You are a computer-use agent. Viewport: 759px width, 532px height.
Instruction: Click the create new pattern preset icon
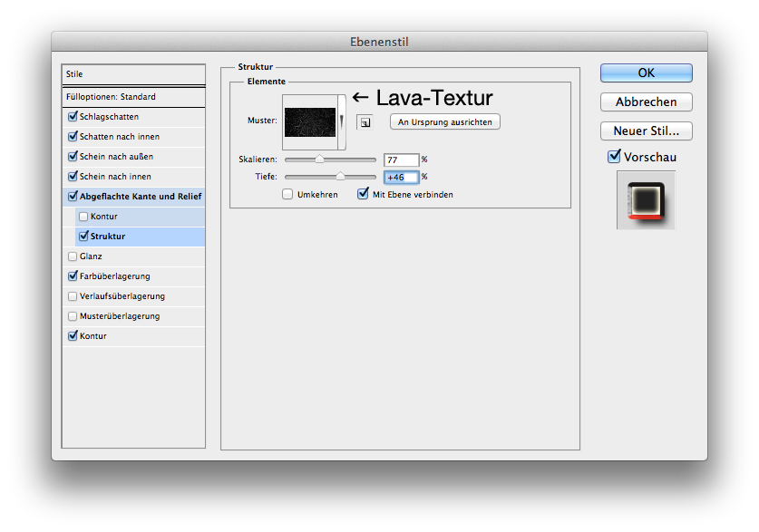[365, 121]
